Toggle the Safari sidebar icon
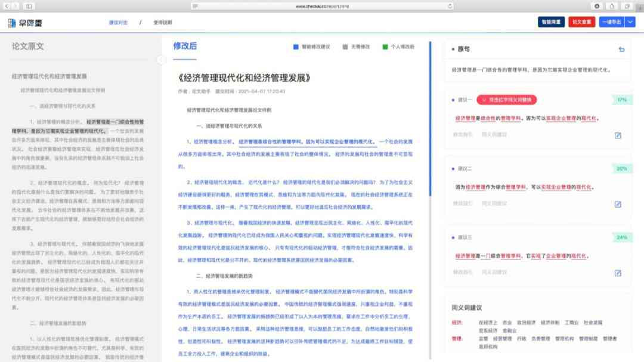 pos(29,6)
